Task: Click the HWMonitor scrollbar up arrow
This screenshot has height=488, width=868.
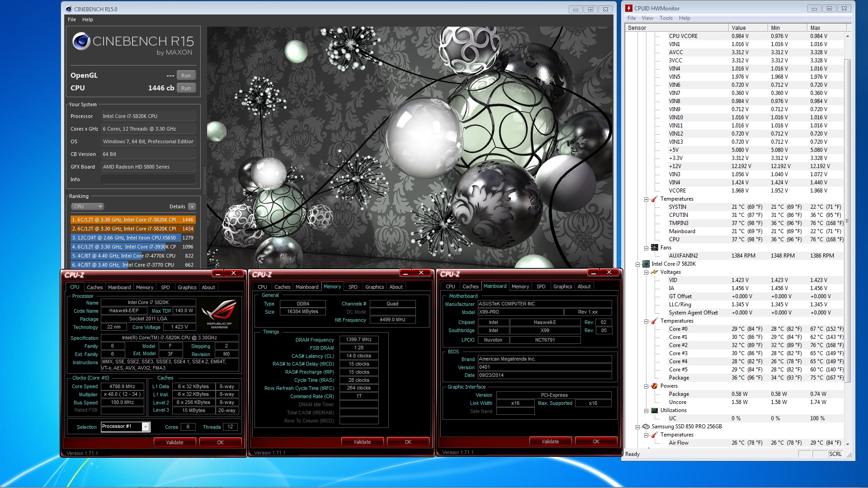Action: coord(847,36)
